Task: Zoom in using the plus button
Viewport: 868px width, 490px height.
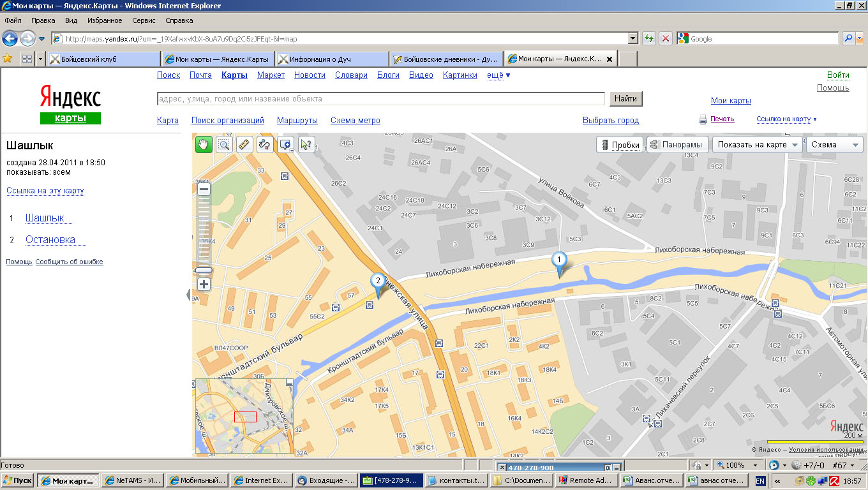Action: tap(204, 285)
